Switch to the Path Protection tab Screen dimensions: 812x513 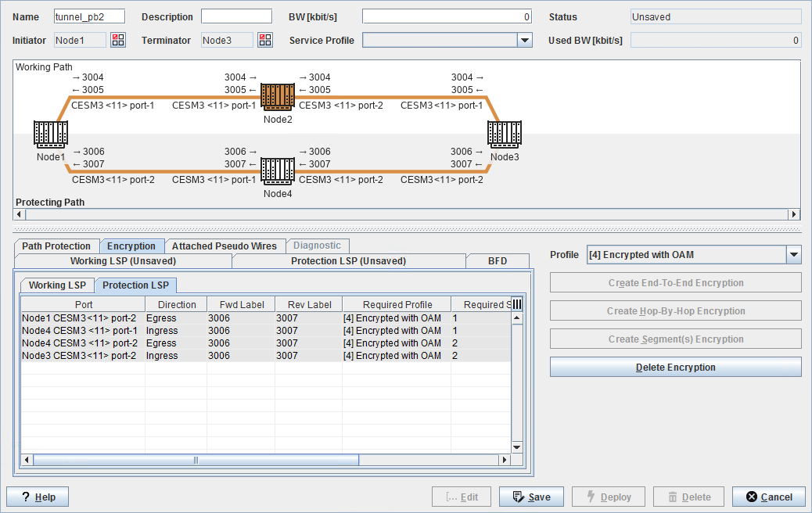click(56, 246)
